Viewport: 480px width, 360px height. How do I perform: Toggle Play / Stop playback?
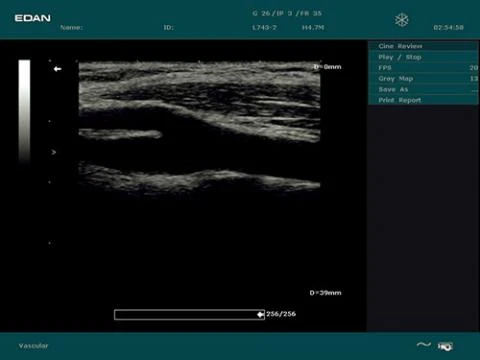[423, 57]
